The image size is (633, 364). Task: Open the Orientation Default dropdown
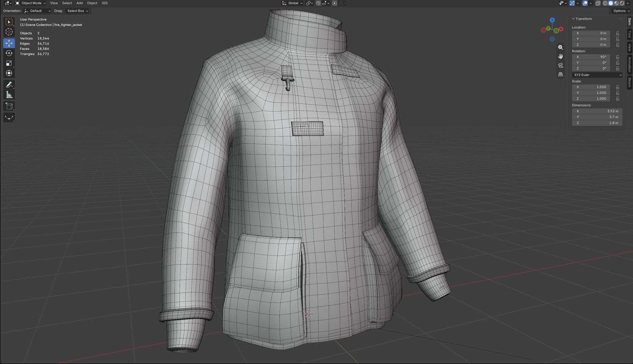[37, 11]
